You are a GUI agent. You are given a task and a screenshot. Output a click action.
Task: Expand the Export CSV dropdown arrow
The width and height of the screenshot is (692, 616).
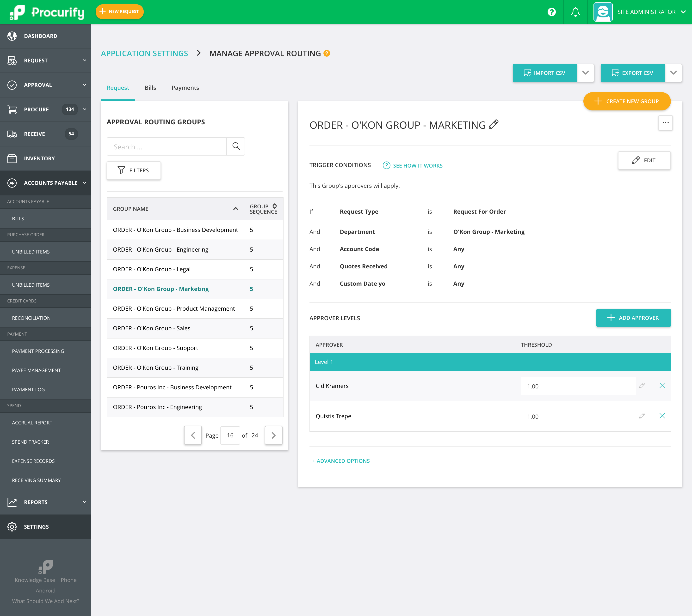(674, 73)
